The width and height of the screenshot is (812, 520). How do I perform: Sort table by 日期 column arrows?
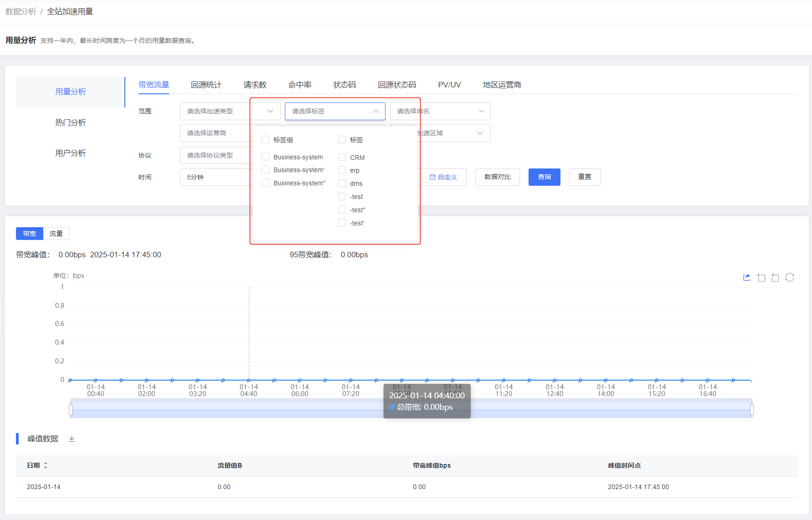click(x=46, y=465)
